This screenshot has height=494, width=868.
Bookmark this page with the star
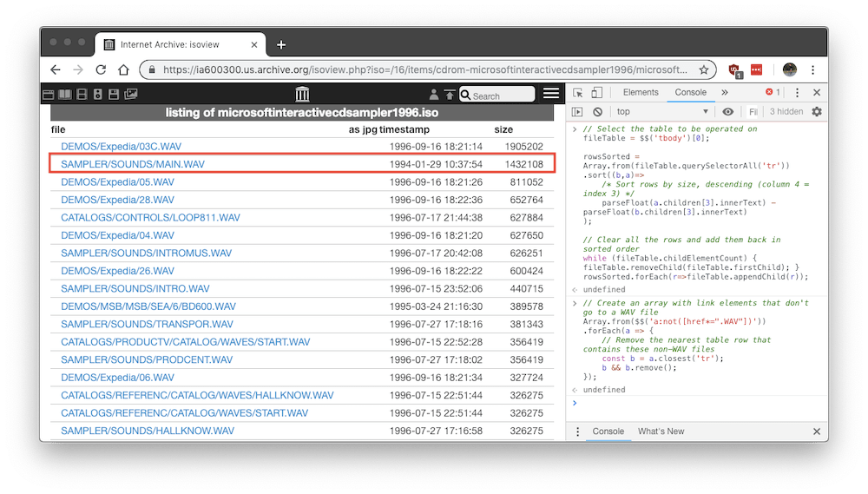[704, 69]
